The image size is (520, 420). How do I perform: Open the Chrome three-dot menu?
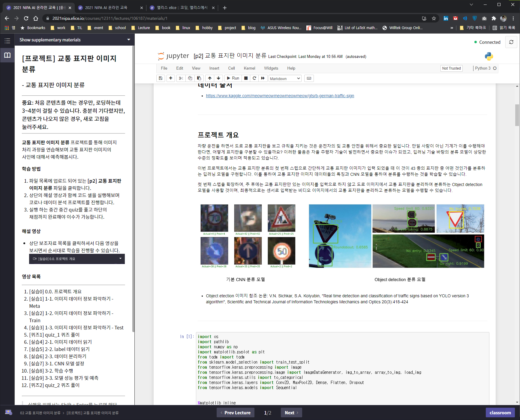pos(513,18)
